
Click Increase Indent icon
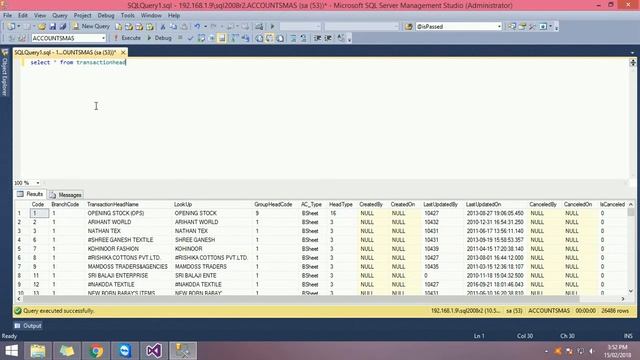[x=328, y=38]
